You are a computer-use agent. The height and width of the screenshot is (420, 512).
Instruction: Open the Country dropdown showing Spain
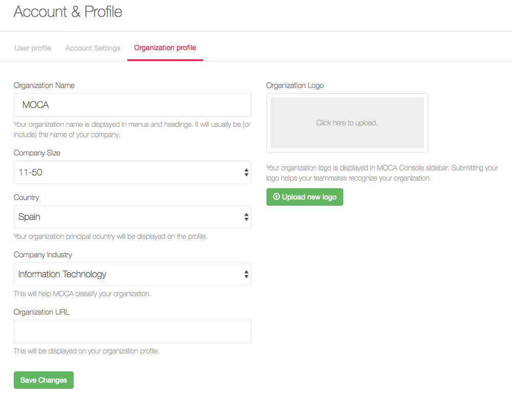pos(132,217)
